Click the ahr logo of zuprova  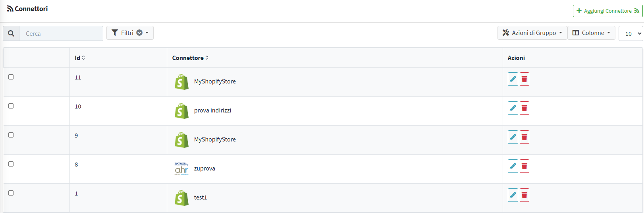pyautogui.click(x=181, y=168)
